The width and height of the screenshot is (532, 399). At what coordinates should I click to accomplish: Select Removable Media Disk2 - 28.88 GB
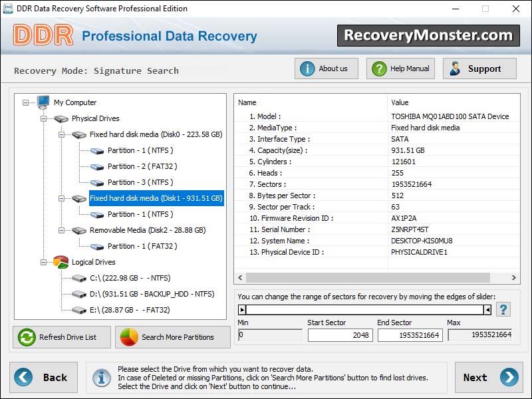(x=148, y=230)
